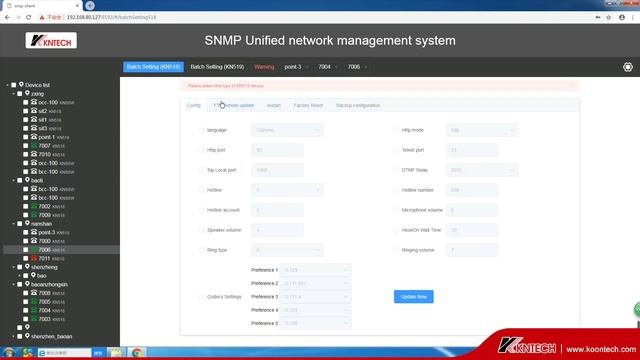This screenshot has height=360, width=640.
Task: Open the Hotline dropdown
Action: pyautogui.click(x=287, y=190)
